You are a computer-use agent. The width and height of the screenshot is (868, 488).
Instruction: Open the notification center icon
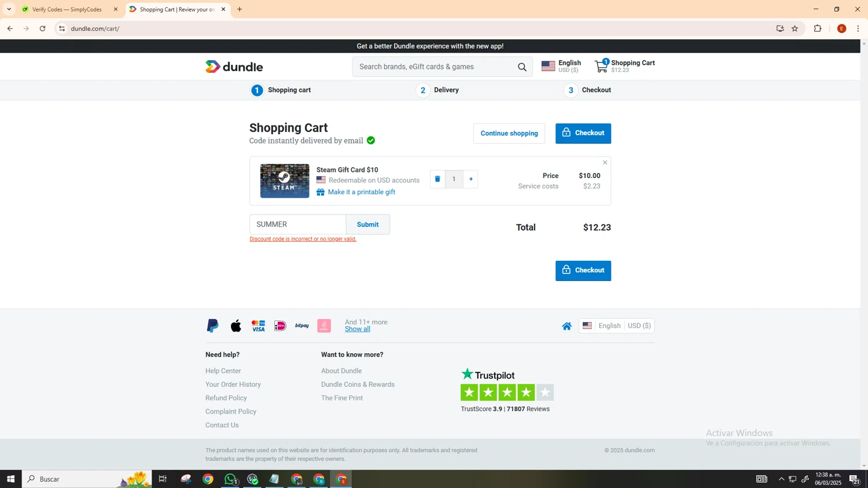[x=854, y=479]
